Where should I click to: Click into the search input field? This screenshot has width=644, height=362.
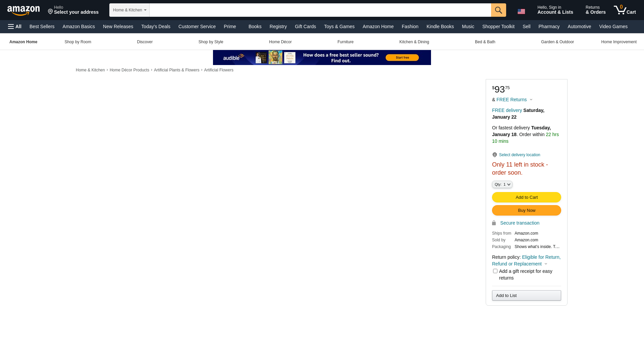(320, 10)
